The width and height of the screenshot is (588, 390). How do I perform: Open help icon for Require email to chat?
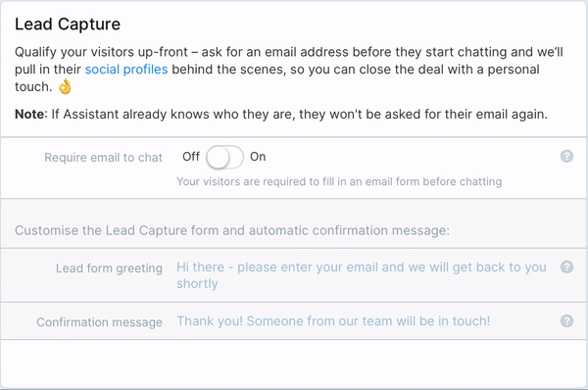point(566,156)
